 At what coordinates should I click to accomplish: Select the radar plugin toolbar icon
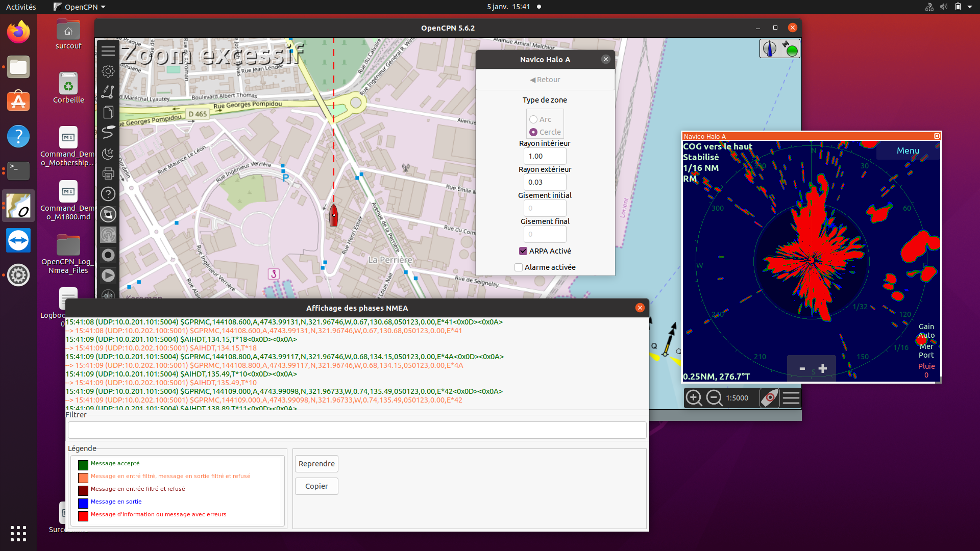point(108,235)
